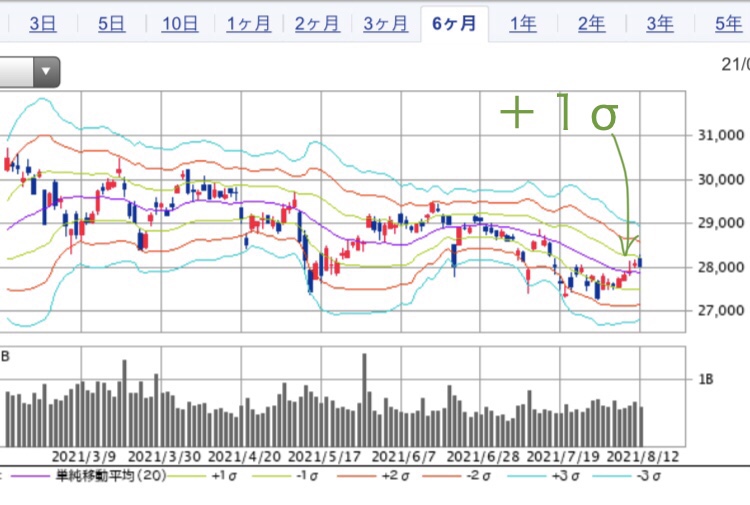Choose the 3ヶ月 period tab
This screenshot has width=750, height=505.
coord(385,24)
